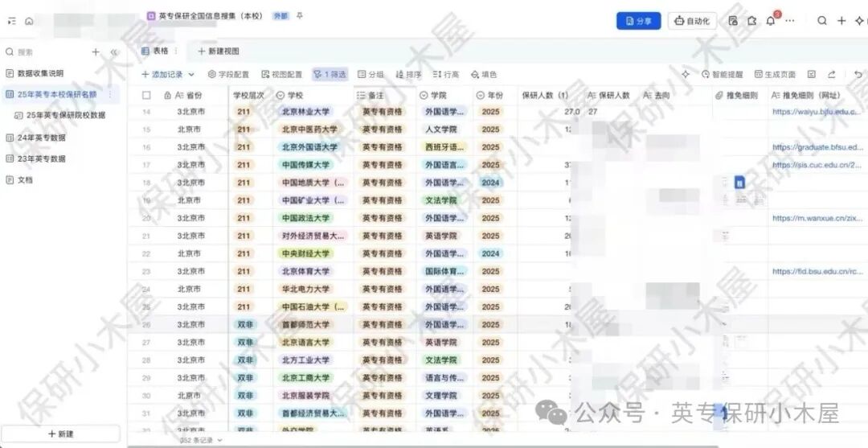Expand the arrow next to 添加记录
This screenshot has width=868, height=448.
click(x=191, y=74)
